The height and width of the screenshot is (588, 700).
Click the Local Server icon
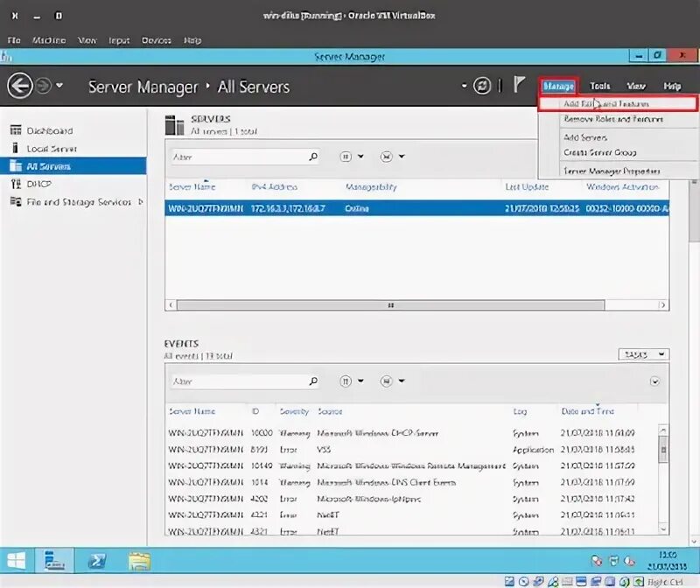pos(15,148)
